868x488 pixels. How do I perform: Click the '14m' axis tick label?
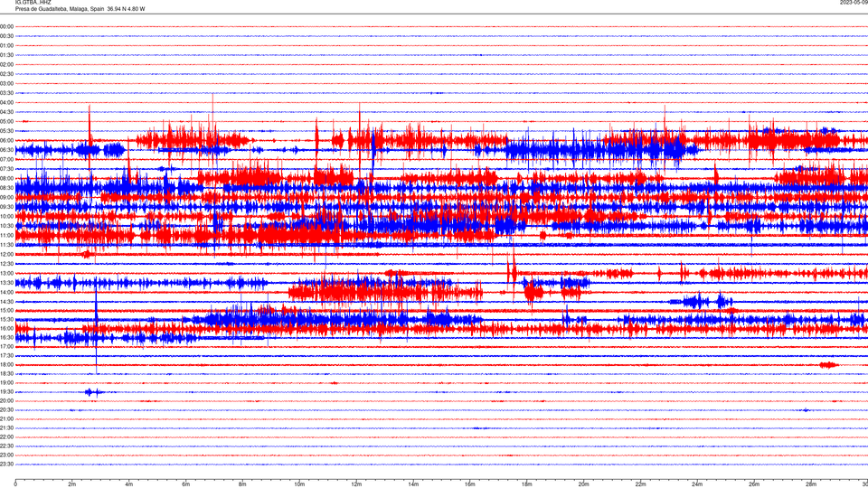click(x=413, y=484)
